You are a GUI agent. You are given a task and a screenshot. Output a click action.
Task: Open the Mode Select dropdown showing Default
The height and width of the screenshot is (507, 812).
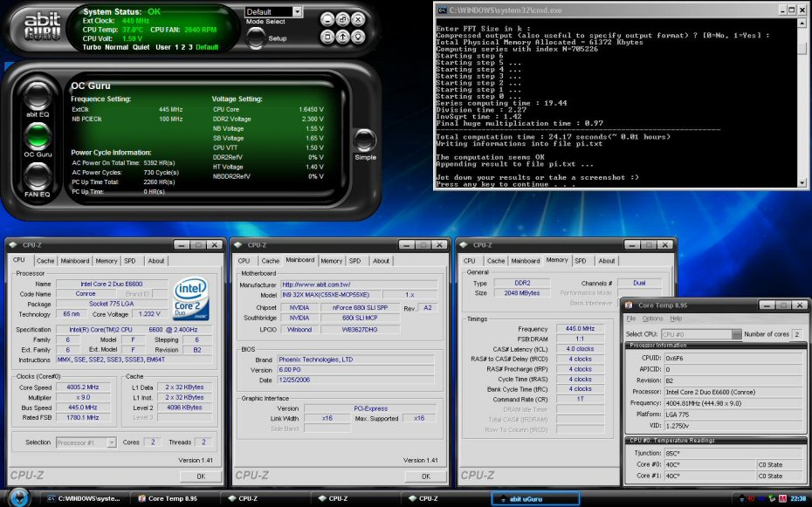click(x=273, y=11)
